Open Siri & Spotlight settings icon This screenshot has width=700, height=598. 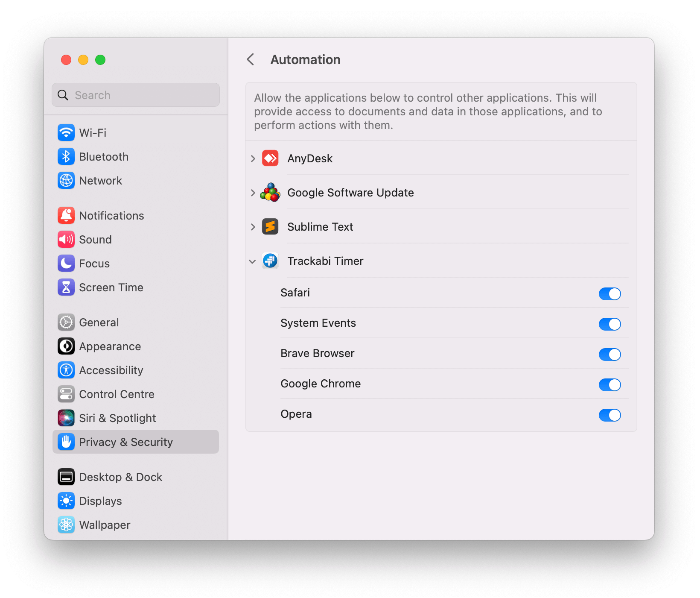[x=66, y=418]
